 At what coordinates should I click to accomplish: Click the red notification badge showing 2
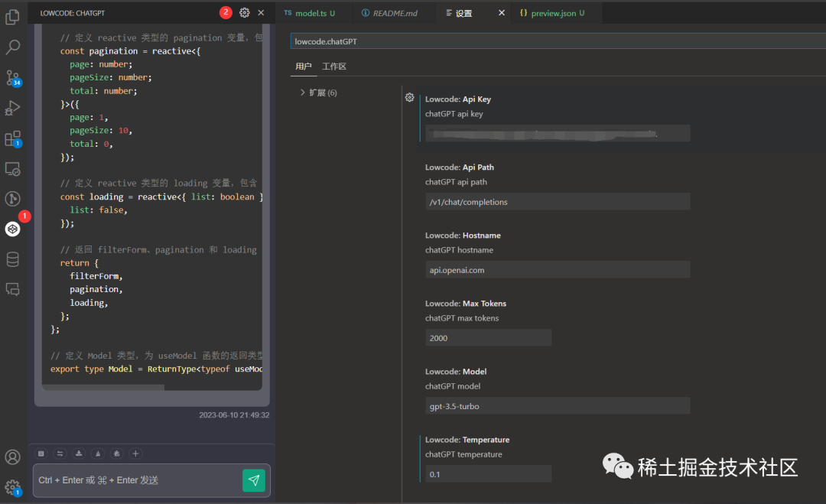click(226, 12)
